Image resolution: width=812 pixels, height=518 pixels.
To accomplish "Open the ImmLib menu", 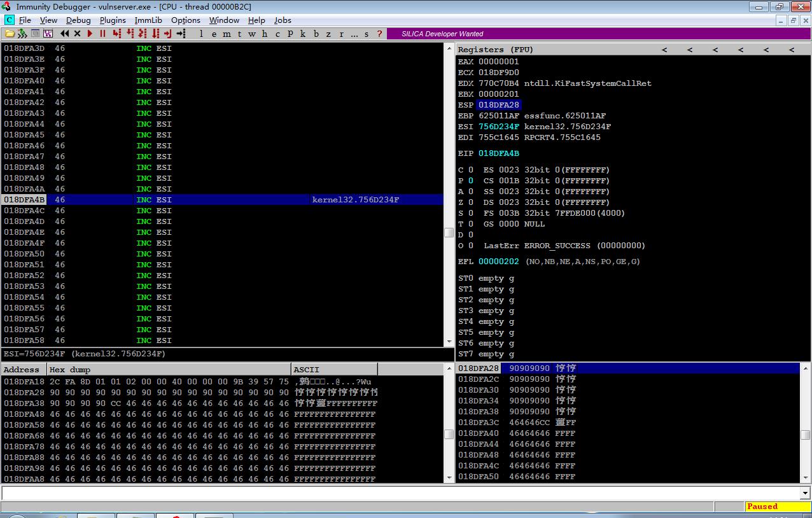I will click(x=148, y=20).
